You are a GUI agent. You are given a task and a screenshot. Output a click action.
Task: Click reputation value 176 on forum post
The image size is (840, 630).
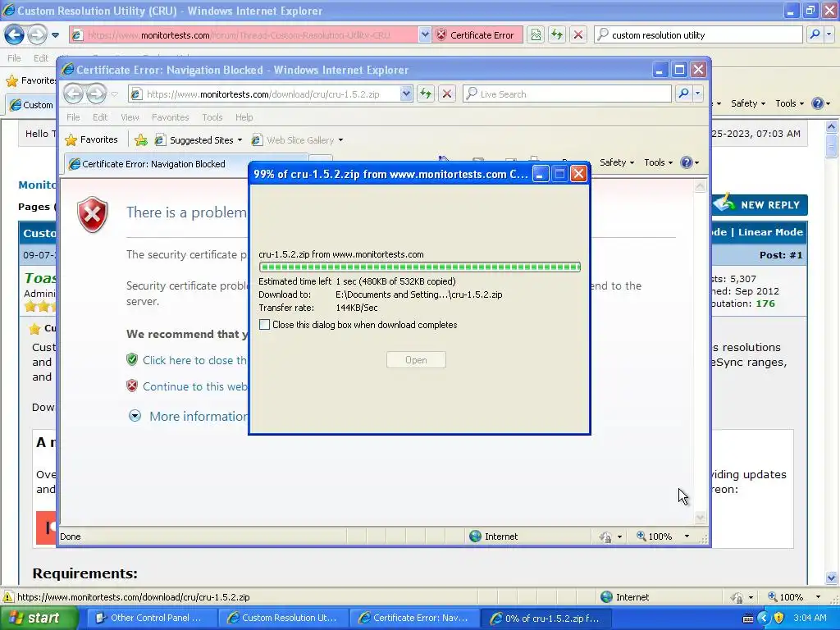(x=765, y=304)
